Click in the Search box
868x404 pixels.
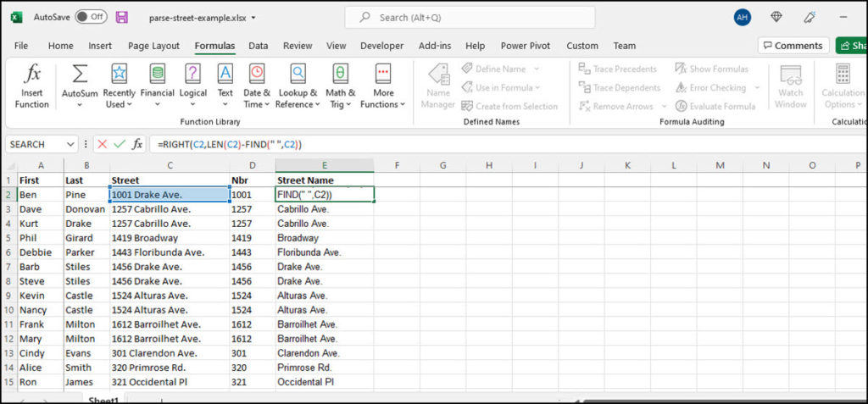[x=475, y=17]
